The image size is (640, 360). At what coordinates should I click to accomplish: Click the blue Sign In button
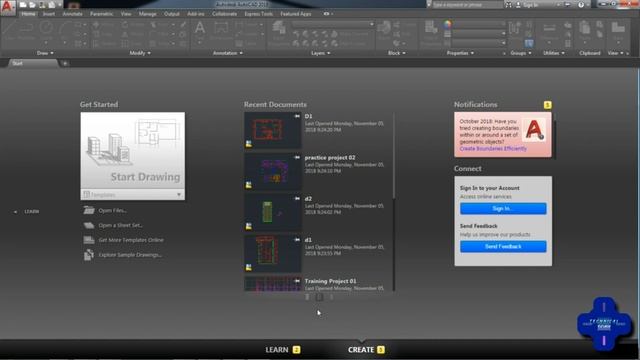[x=503, y=209]
